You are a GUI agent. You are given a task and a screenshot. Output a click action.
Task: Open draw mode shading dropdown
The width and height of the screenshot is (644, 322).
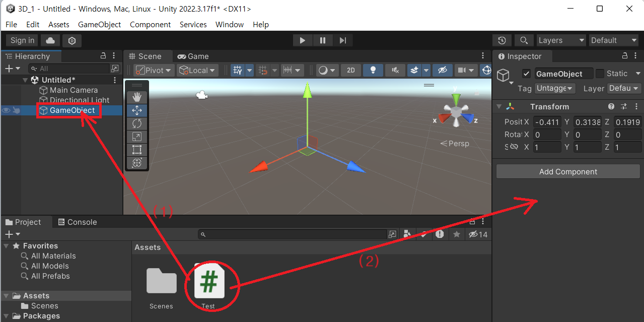327,71
